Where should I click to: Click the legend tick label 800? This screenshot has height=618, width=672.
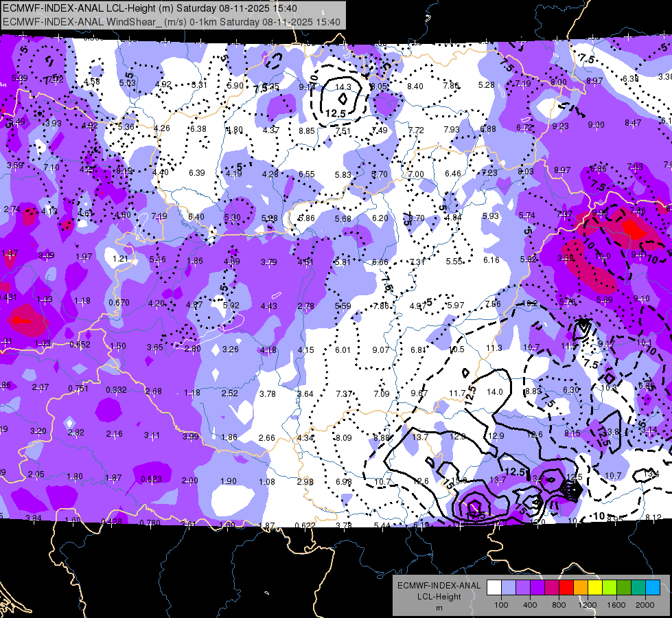(559, 605)
